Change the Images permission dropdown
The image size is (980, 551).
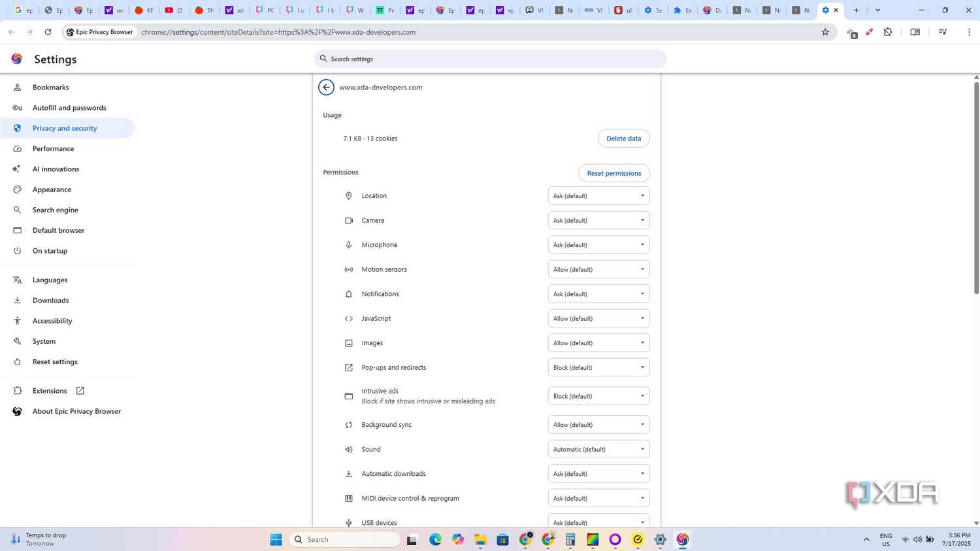[598, 343]
